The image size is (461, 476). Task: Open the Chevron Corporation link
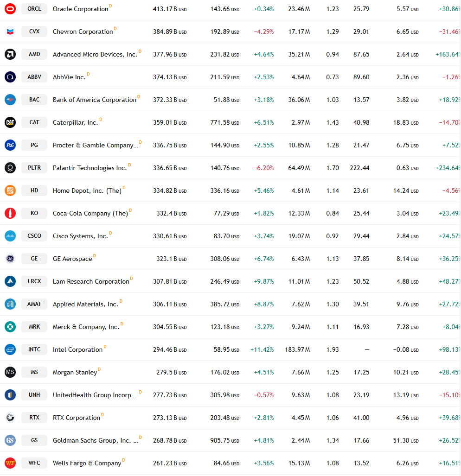(83, 32)
